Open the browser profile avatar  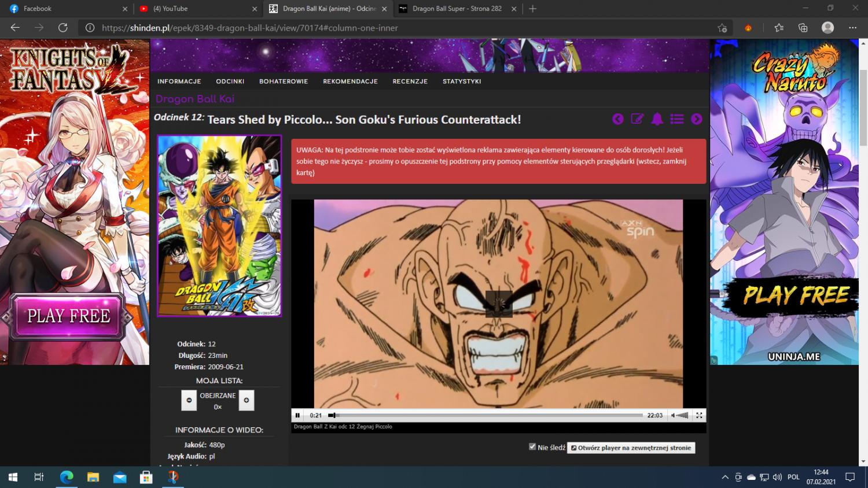pyautogui.click(x=828, y=28)
